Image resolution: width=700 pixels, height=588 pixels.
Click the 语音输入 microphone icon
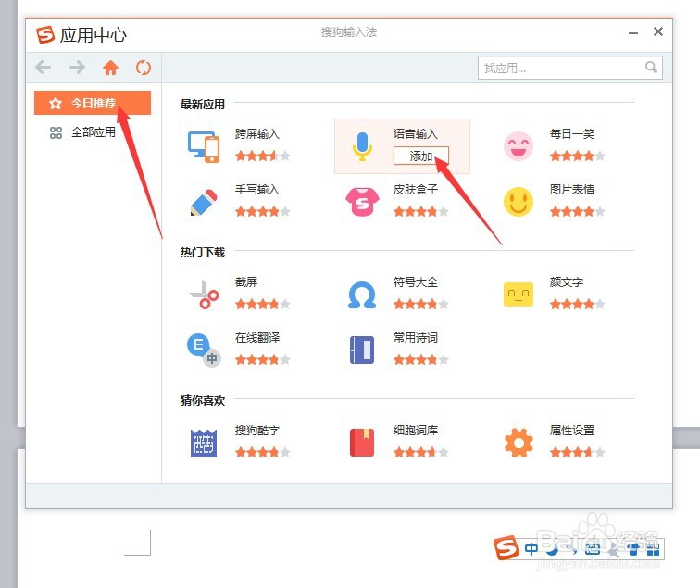click(x=362, y=146)
